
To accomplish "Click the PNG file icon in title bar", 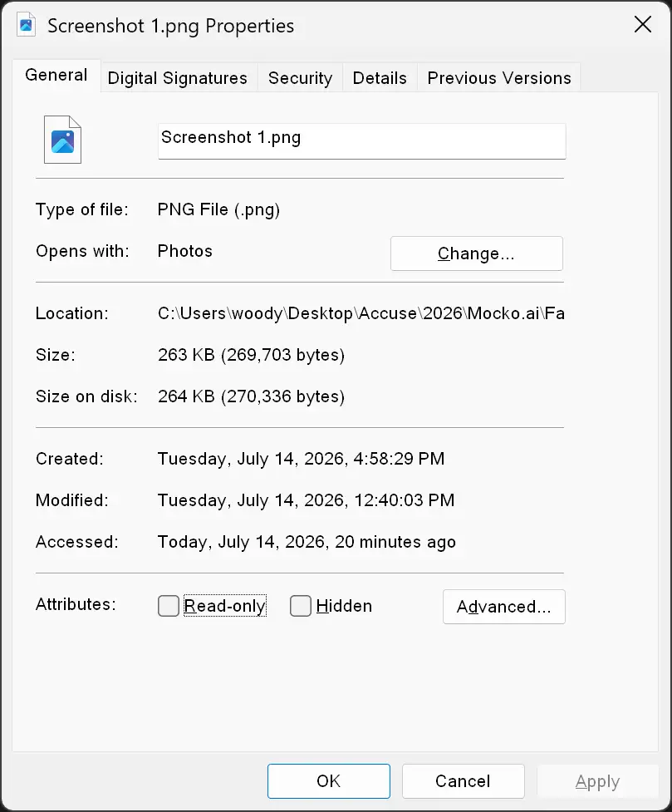I will [26, 25].
